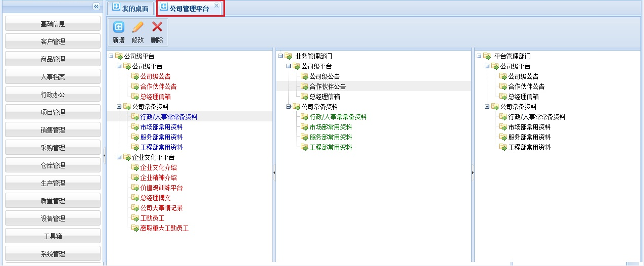Image resolution: width=644 pixels, height=266 pixels.
Task: Collapse the 企业文化平平台 tree node
Action: pyautogui.click(x=119, y=157)
